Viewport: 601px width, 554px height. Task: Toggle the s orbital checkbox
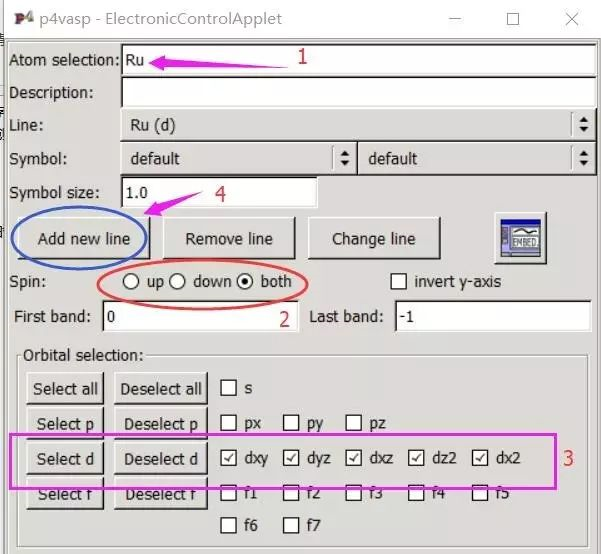pos(229,388)
